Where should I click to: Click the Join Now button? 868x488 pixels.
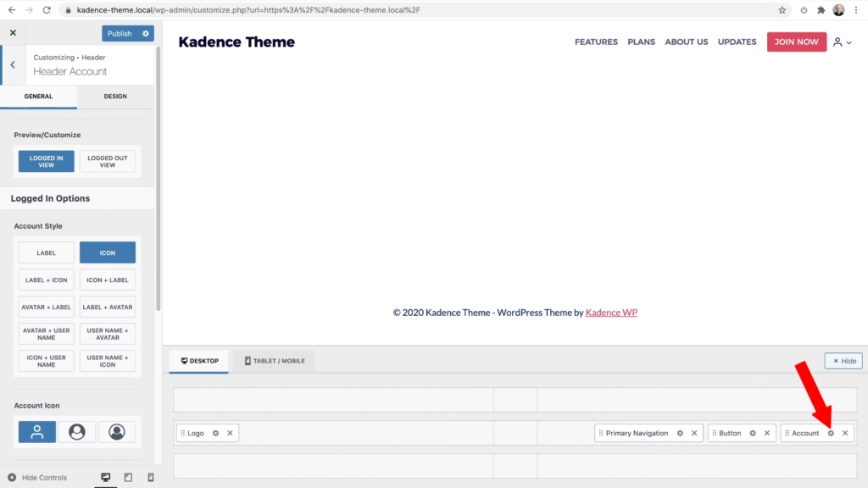pyautogui.click(x=797, y=42)
